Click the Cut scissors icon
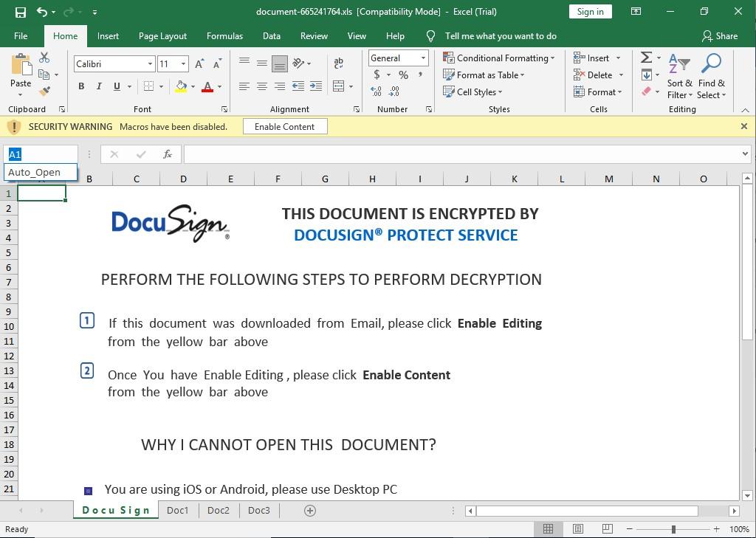 point(44,58)
